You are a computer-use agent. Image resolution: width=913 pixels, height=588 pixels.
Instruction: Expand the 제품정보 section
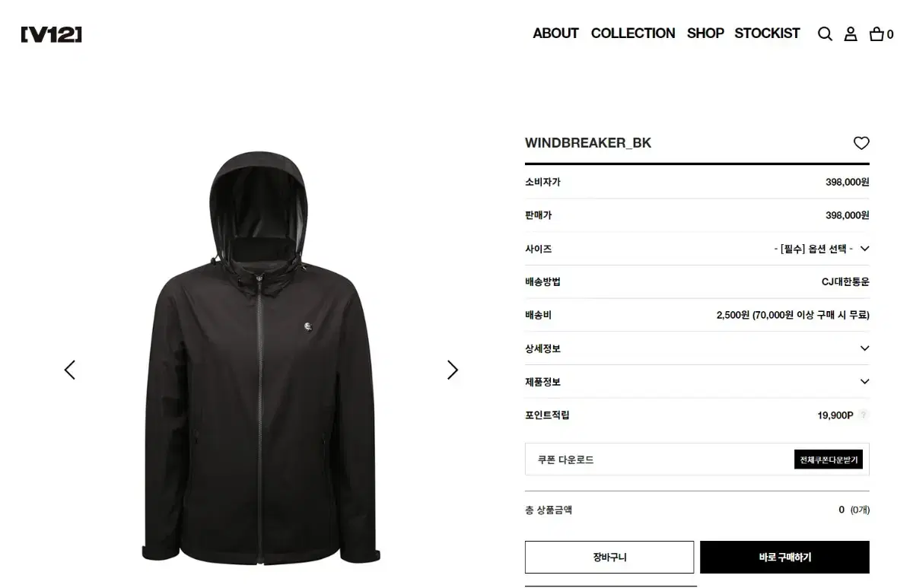click(x=697, y=382)
